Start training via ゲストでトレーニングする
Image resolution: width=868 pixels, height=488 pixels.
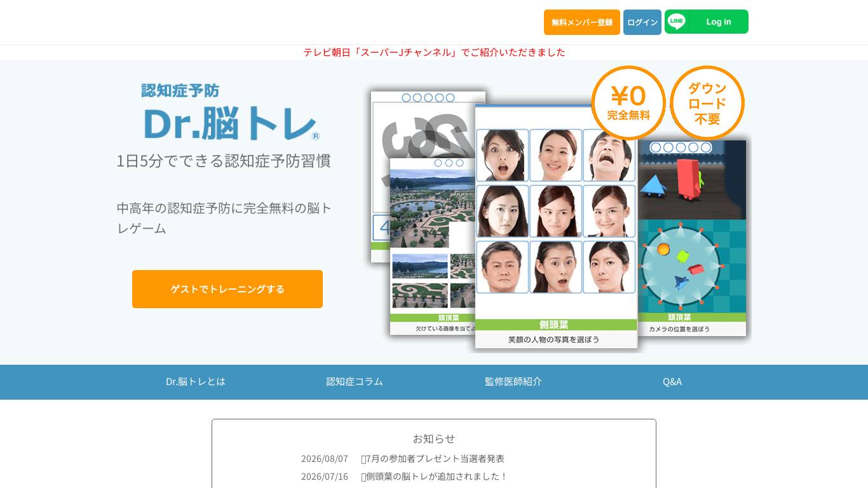point(227,289)
